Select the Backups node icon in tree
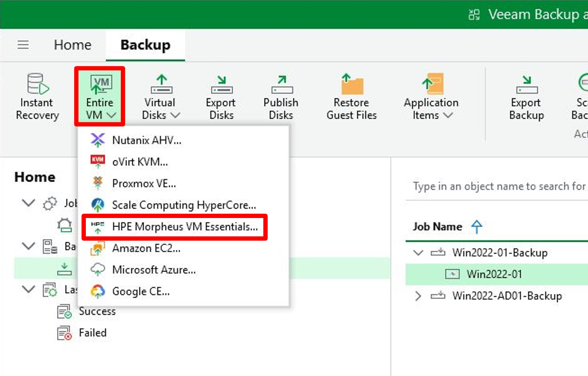Image resolution: width=588 pixels, height=376 pixels. click(50, 246)
